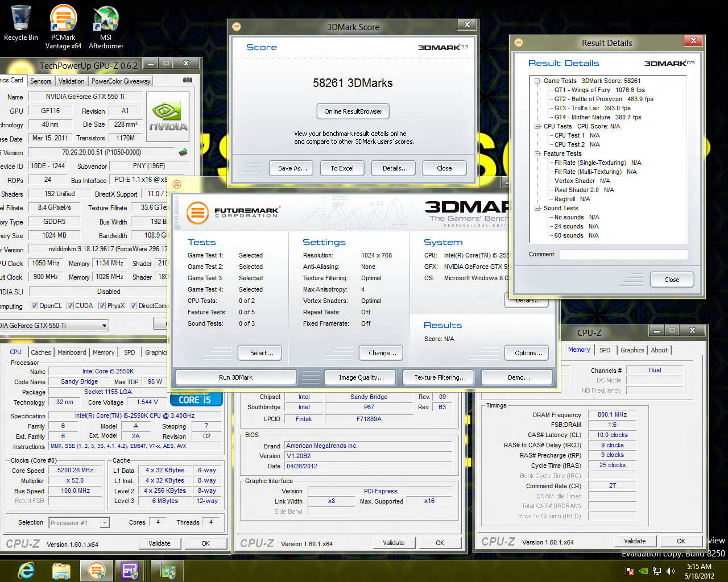Toggle the OpenCL checkbox in GPU-Z
Viewport: 728px width, 582px height.
pyautogui.click(x=34, y=306)
